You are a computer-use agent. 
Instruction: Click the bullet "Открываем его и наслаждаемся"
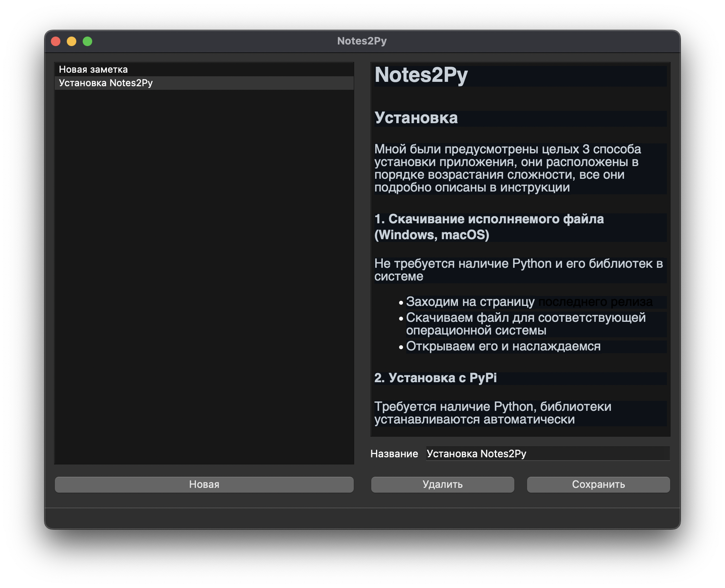tap(503, 346)
